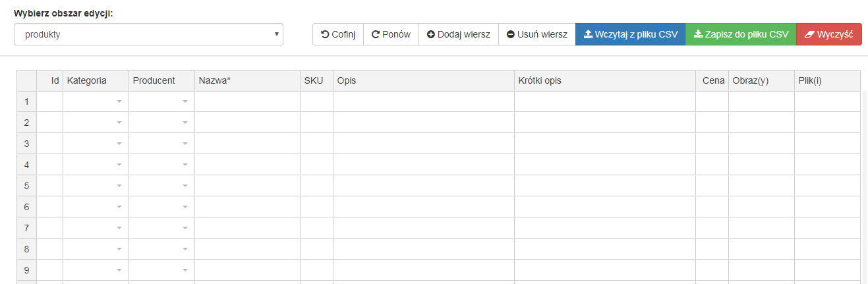Click the Obraz(y) cell in row 1

click(x=762, y=101)
